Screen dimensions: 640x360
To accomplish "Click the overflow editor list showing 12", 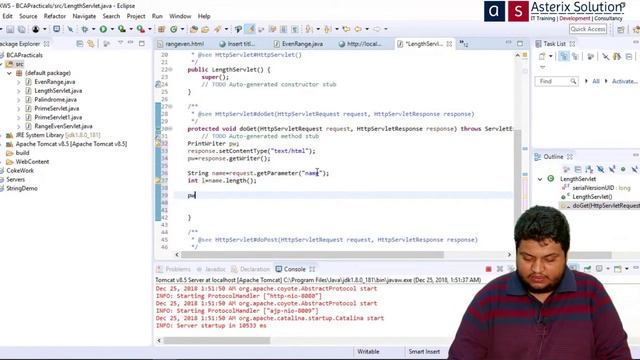I will pos(464,44).
